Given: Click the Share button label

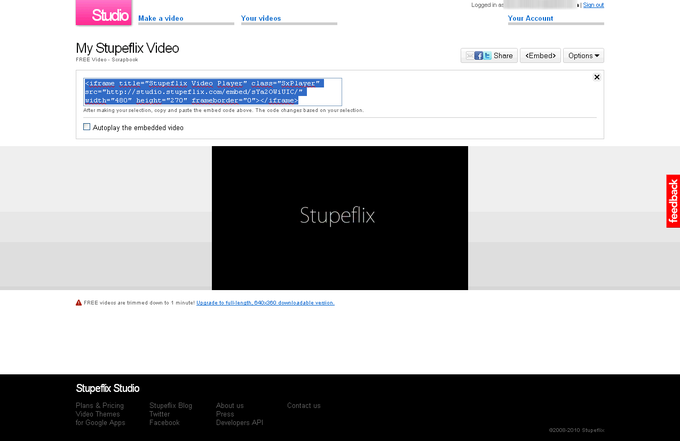Looking at the screenshot, I should tap(503, 56).
